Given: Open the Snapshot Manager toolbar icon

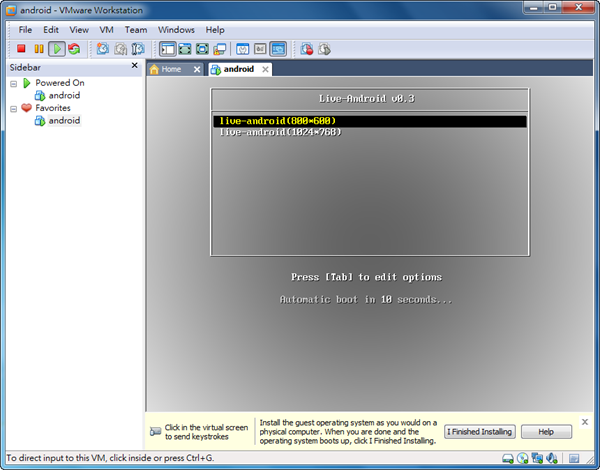Looking at the screenshot, I should coord(138,49).
